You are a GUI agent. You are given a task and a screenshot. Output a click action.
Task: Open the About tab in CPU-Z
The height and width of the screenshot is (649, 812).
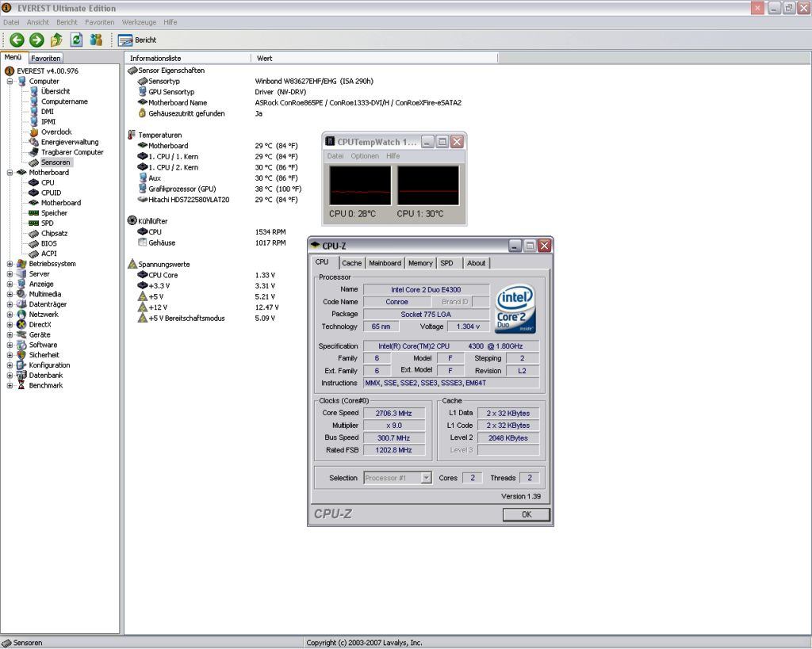[x=476, y=263]
